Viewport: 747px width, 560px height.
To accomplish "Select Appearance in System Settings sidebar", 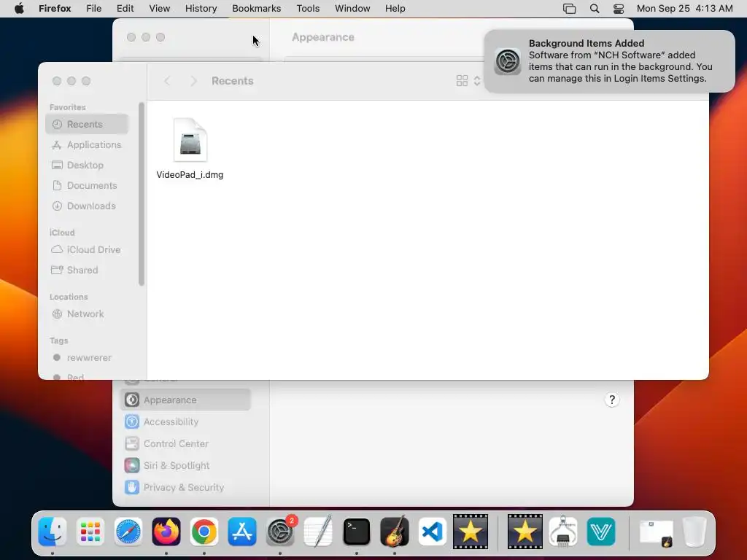I will 185,400.
